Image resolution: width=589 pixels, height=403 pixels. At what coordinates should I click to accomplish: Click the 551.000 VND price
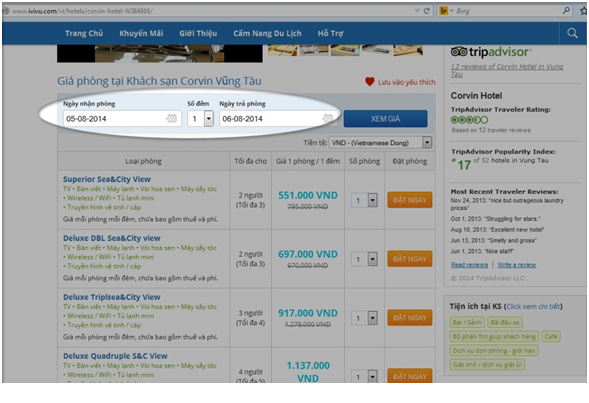[x=308, y=195]
